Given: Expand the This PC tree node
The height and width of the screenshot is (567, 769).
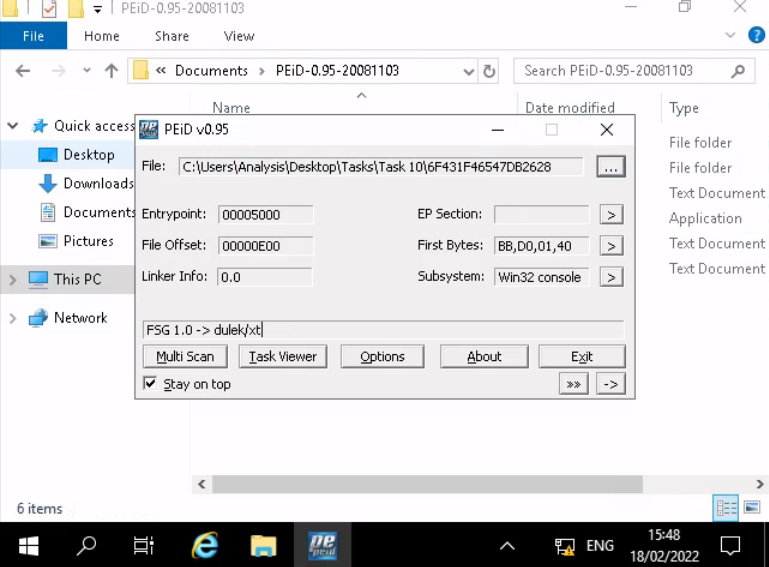Looking at the screenshot, I should click(x=13, y=280).
